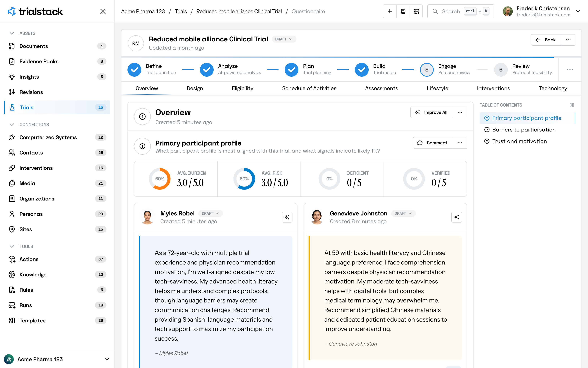Open Organizations in the sidebar
The width and height of the screenshot is (588, 368).
(x=57, y=199)
